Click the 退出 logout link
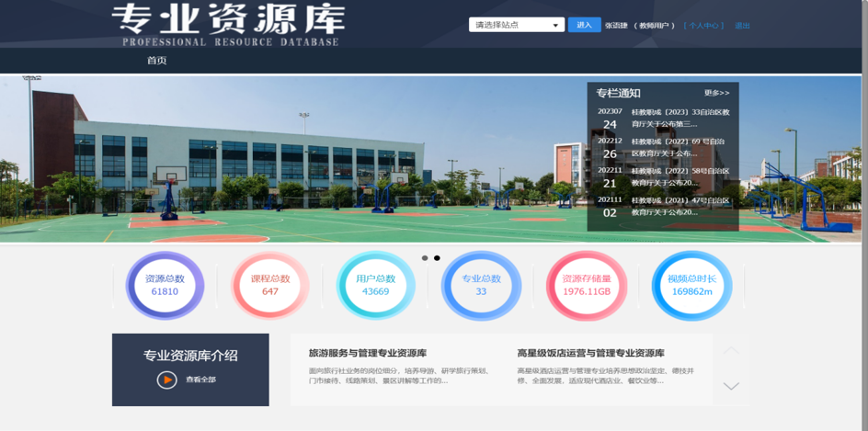Image resolution: width=868 pixels, height=431 pixels. click(x=742, y=26)
